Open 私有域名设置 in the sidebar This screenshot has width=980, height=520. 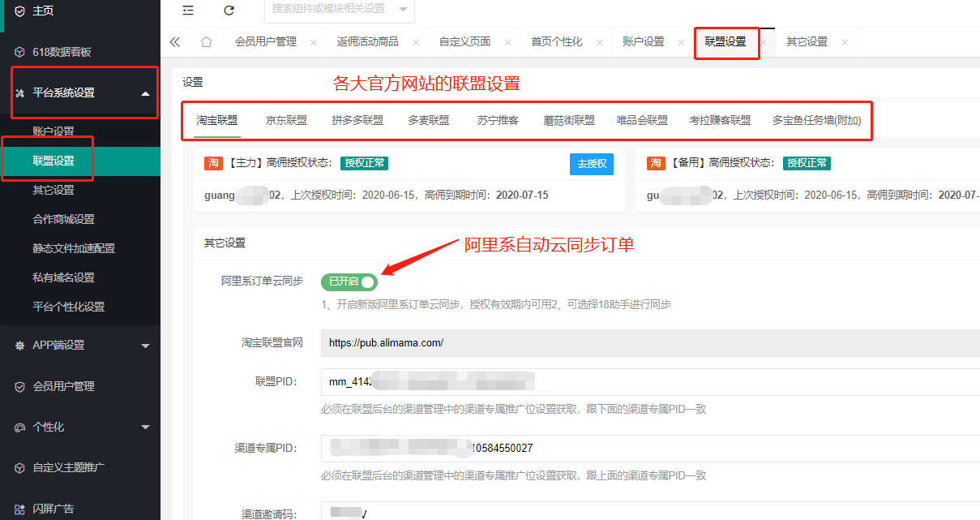63,277
